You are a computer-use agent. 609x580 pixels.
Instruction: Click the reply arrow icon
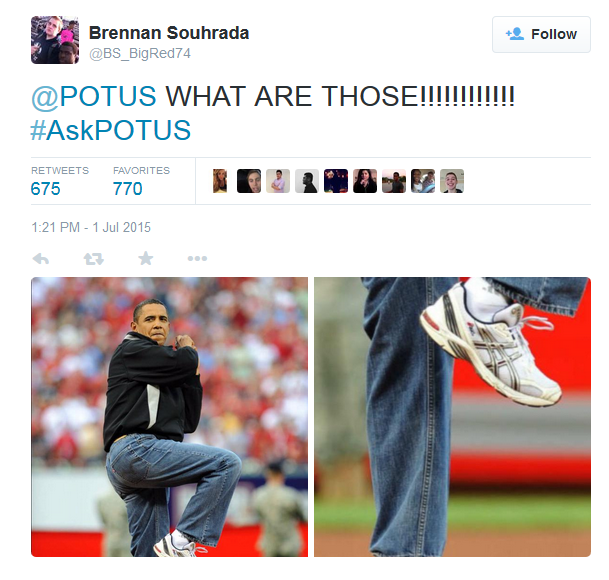coord(41,259)
